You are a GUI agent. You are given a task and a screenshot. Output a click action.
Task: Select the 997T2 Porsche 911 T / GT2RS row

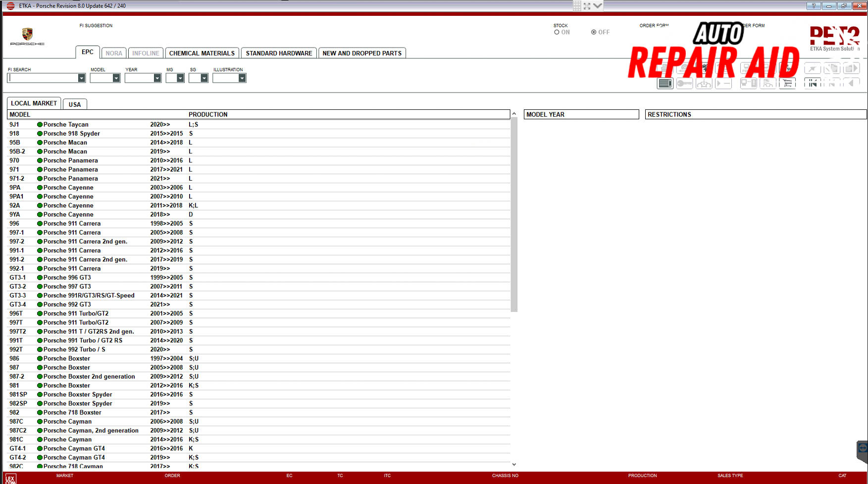(x=258, y=332)
